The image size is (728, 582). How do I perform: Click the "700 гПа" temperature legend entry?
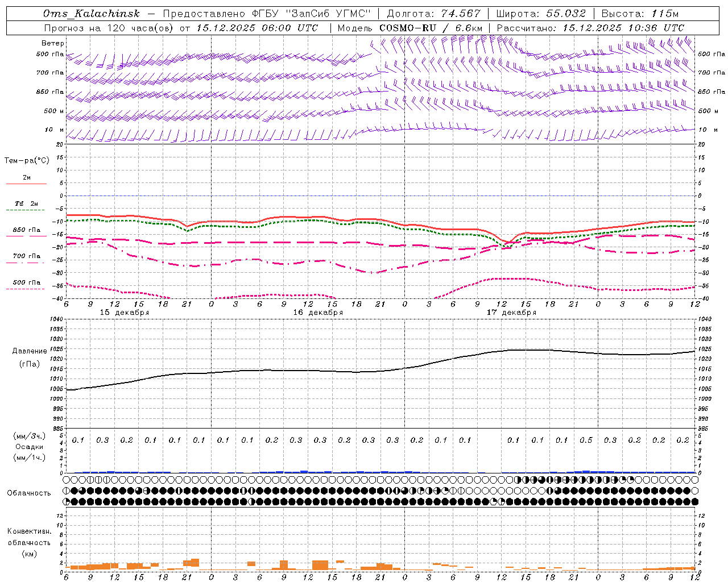pyautogui.click(x=26, y=256)
